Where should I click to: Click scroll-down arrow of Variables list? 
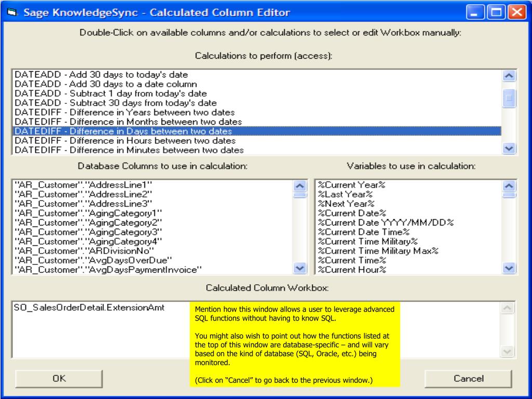click(x=509, y=268)
